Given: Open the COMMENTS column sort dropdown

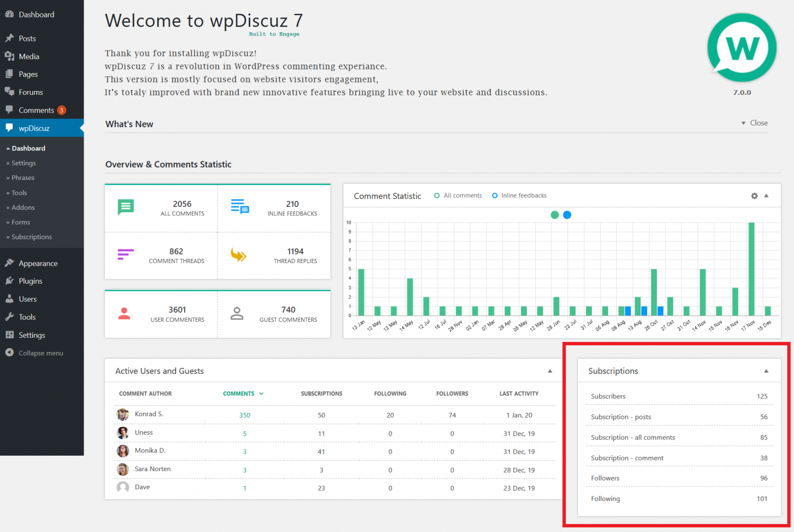Looking at the screenshot, I should (261, 393).
